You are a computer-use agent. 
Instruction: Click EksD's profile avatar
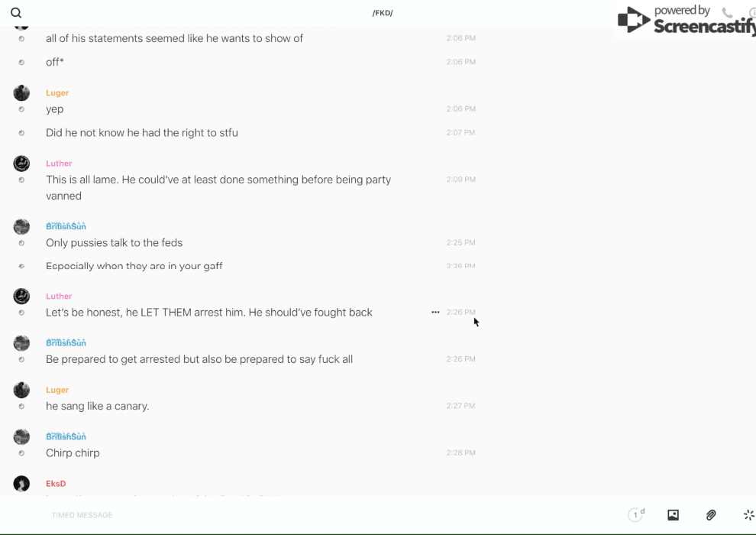21,484
